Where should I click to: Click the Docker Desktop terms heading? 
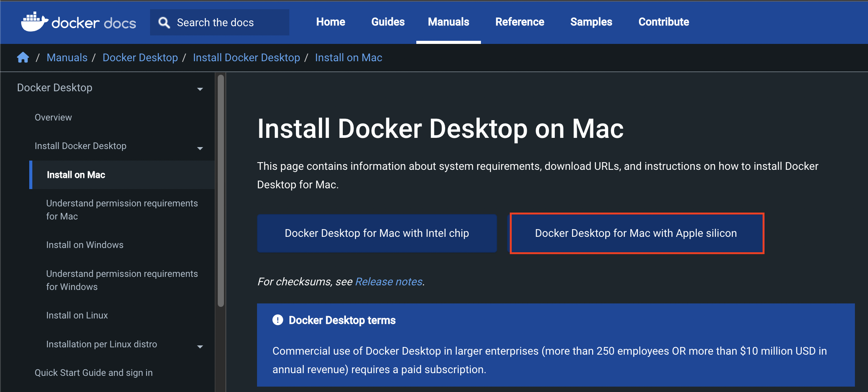(x=342, y=320)
